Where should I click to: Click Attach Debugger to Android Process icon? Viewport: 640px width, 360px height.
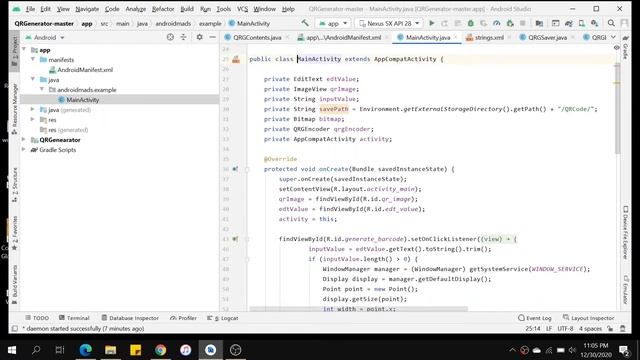click(x=510, y=23)
